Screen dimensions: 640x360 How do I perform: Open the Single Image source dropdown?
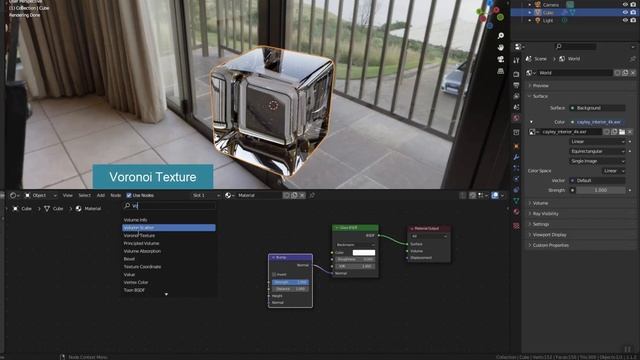coord(597,161)
